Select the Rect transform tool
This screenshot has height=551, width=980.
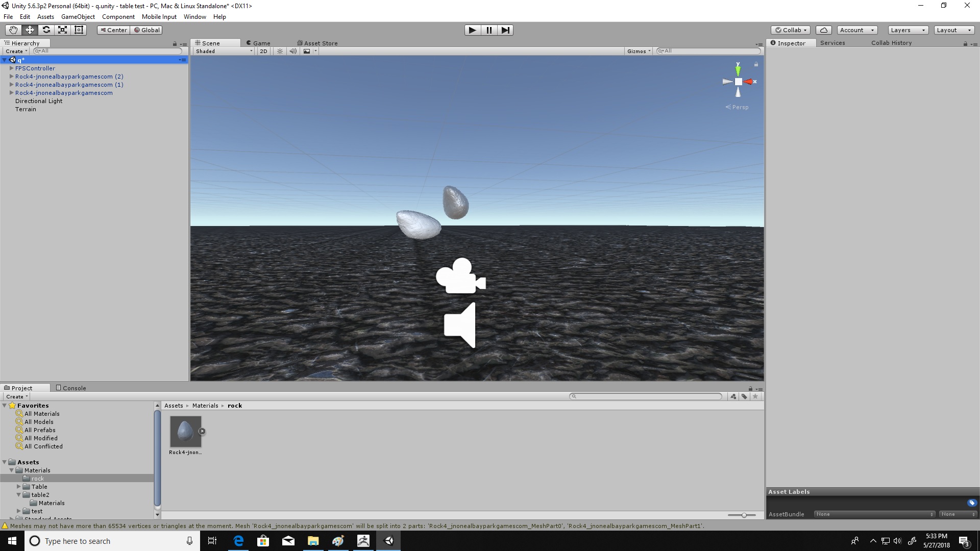pos(79,30)
